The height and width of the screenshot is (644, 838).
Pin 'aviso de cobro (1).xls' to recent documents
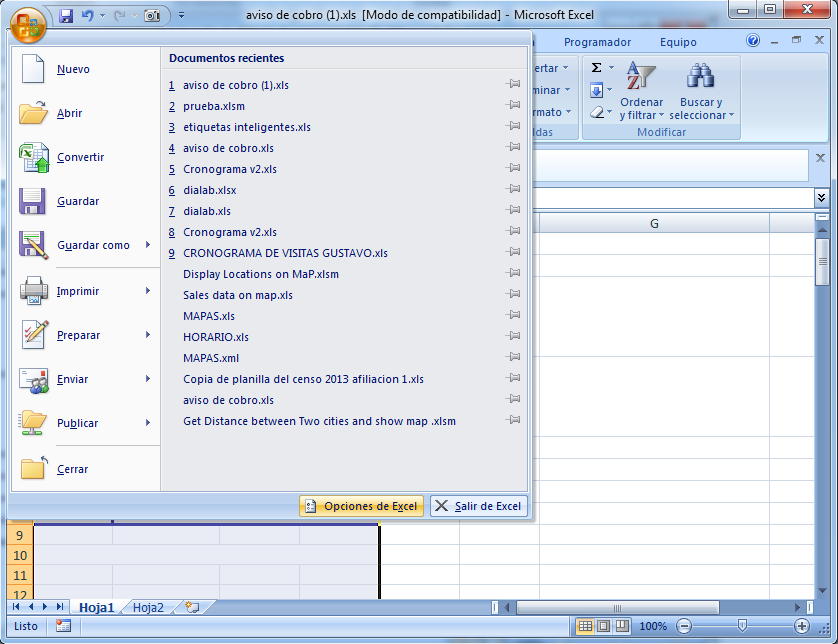[x=513, y=86]
